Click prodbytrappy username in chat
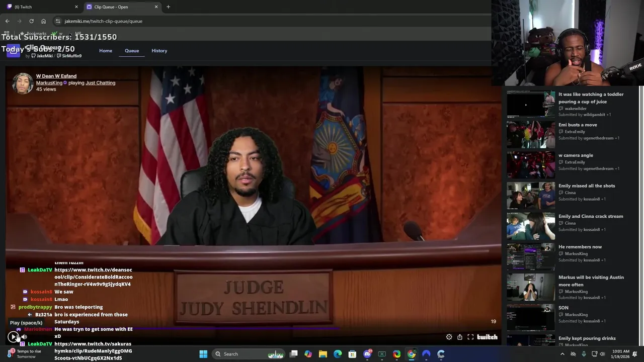This screenshot has height=362, width=644. tap(35, 307)
